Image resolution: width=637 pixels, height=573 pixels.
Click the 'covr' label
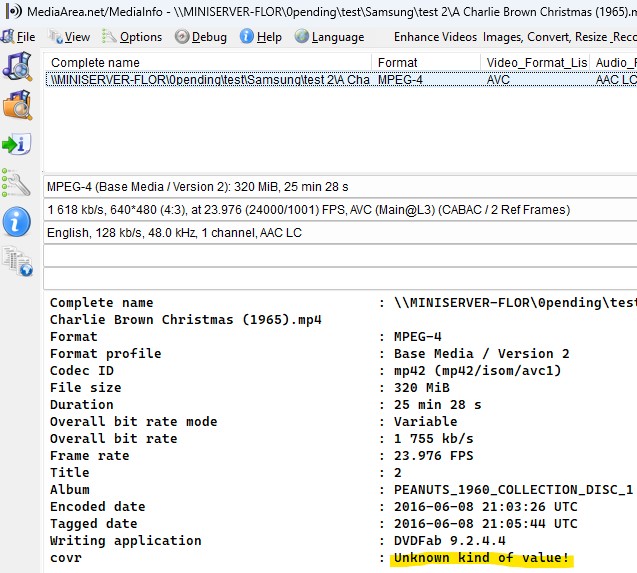[x=65, y=558]
